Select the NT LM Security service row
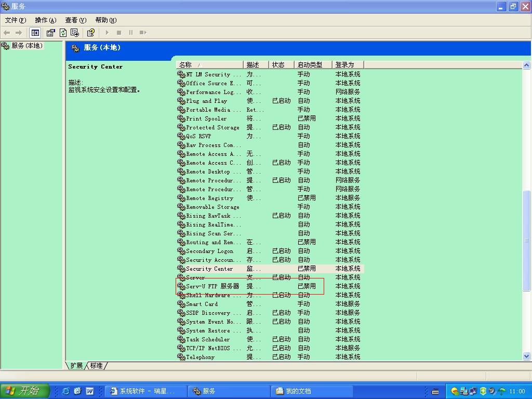532x399 pixels. [x=270, y=74]
